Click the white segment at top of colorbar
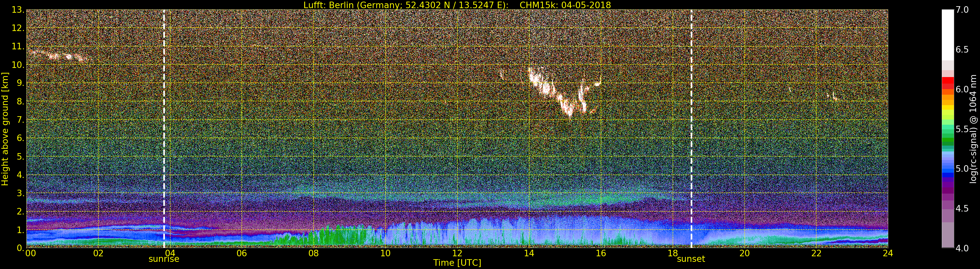Screen dimensions: 980x269 pyautogui.click(x=948, y=35)
